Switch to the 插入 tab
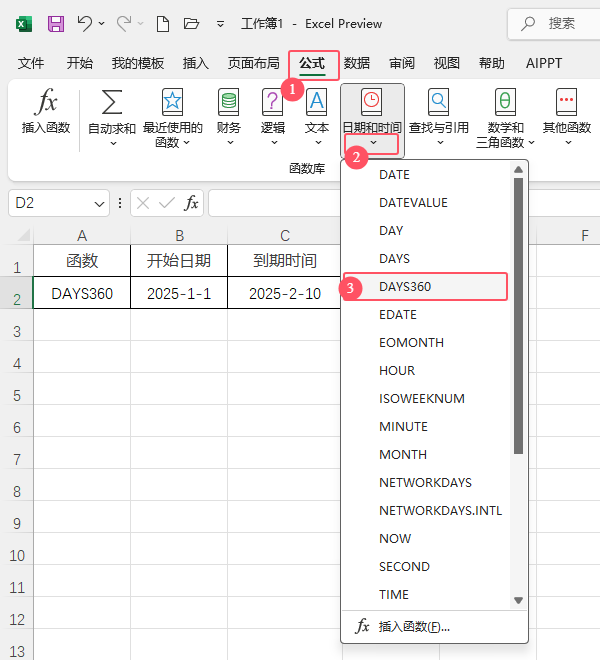 click(x=196, y=63)
